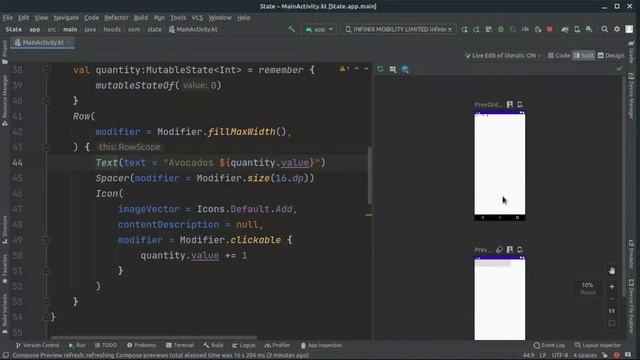The image size is (640, 360).
Task: Click the 'hoods' breadcrumb segment
Action: (x=112, y=29)
